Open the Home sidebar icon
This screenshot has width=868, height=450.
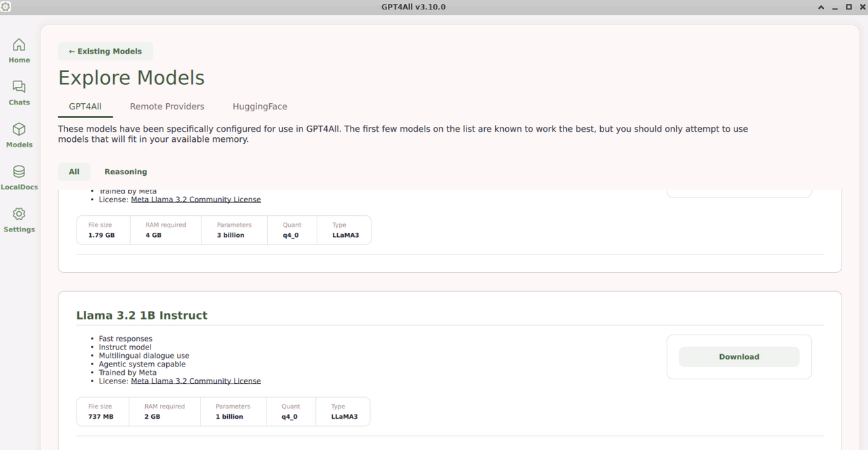(19, 45)
